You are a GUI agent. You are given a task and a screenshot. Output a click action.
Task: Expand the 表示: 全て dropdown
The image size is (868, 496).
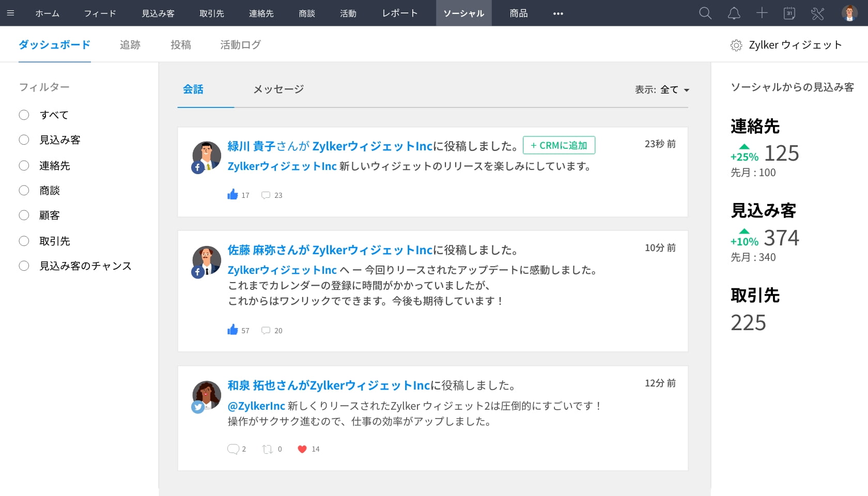(x=662, y=89)
